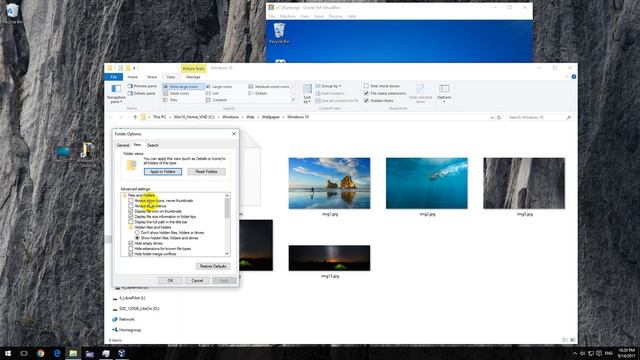Close the Folder Options dialog
This screenshot has height=360, width=640.
pos(234,134)
